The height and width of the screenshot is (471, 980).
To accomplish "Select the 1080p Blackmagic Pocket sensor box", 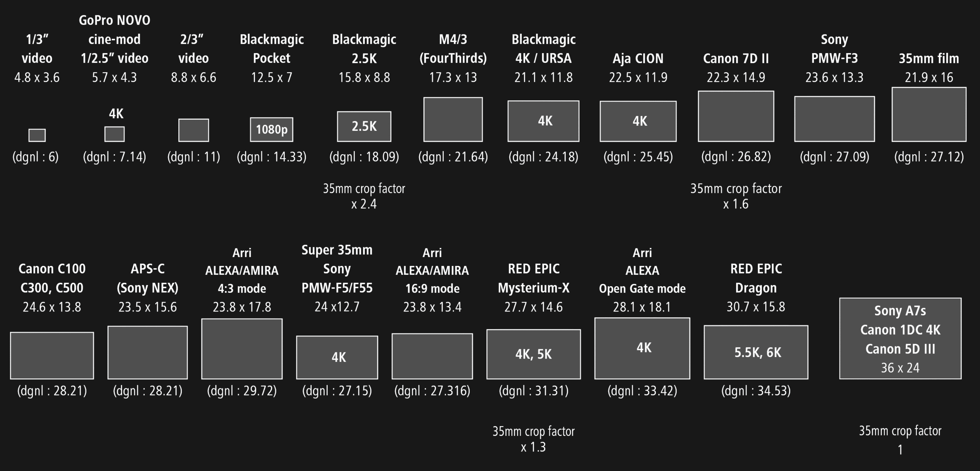I will 272,130.
